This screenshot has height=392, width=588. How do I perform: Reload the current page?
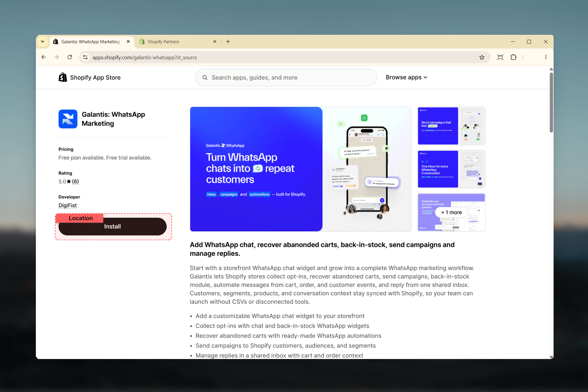pyautogui.click(x=70, y=57)
